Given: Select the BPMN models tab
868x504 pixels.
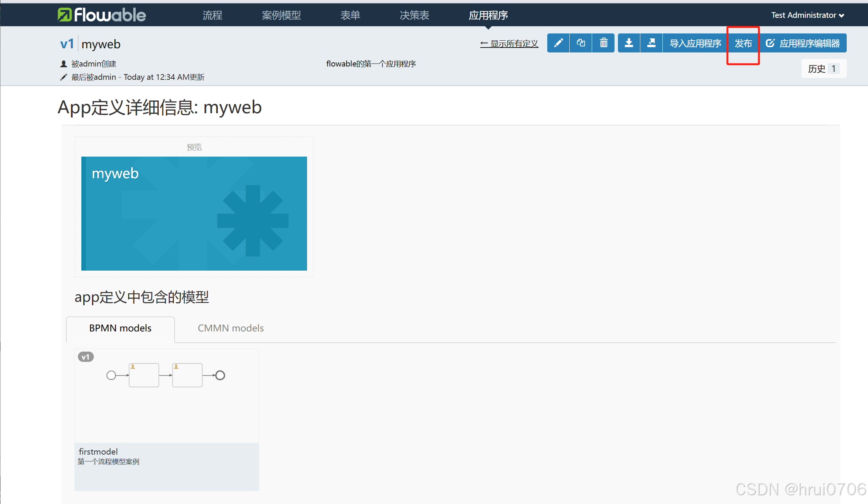Looking at the screenshot, I should [x=120, y=328].
